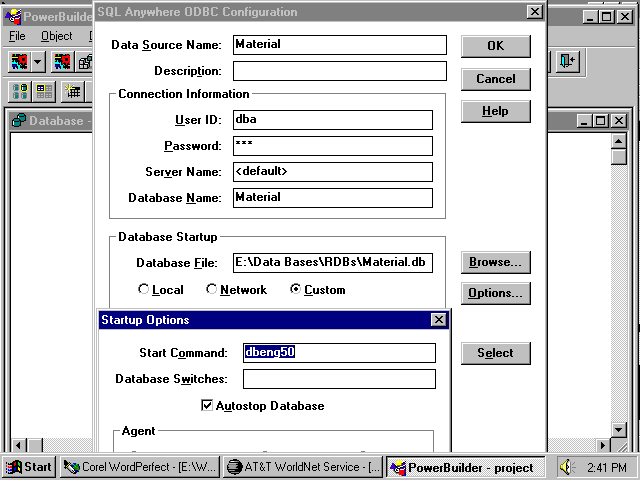Open the File menu in PowerBuilder

point(17,36)
